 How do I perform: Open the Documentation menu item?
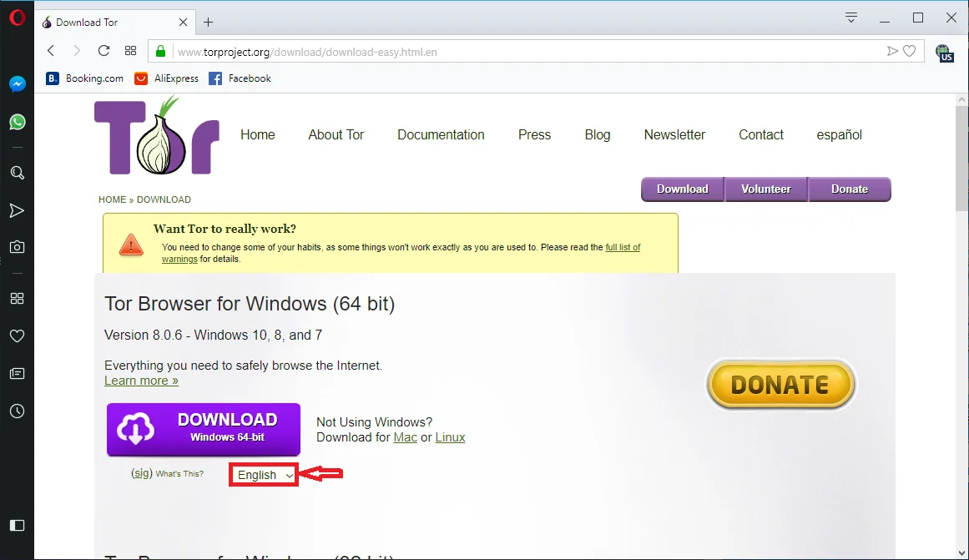[441, 134]
